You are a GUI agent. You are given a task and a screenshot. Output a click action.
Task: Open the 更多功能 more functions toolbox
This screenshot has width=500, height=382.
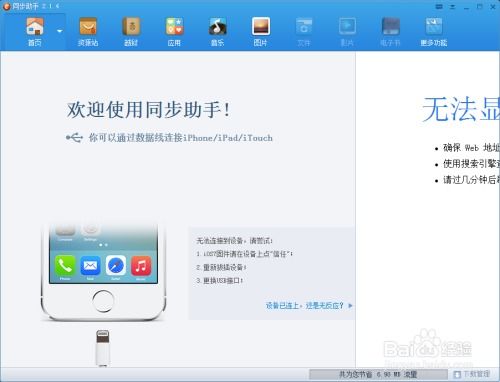click(x=434, y=32)
